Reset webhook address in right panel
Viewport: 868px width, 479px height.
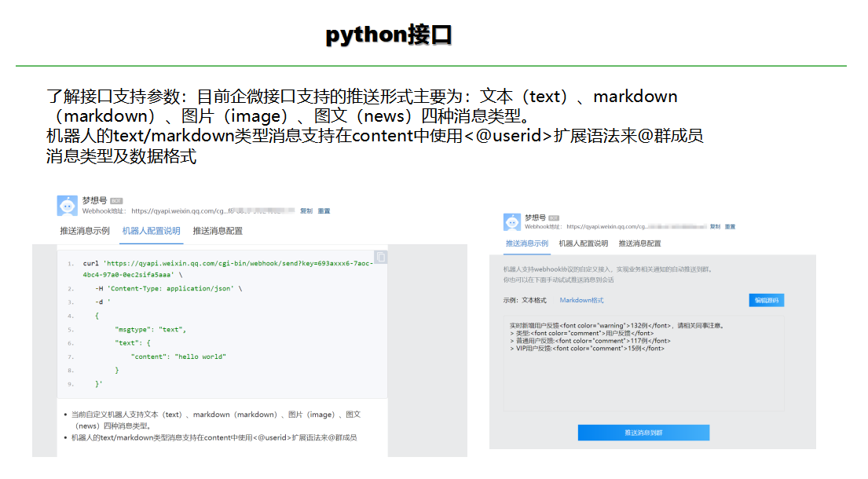[x=730, y=226]
